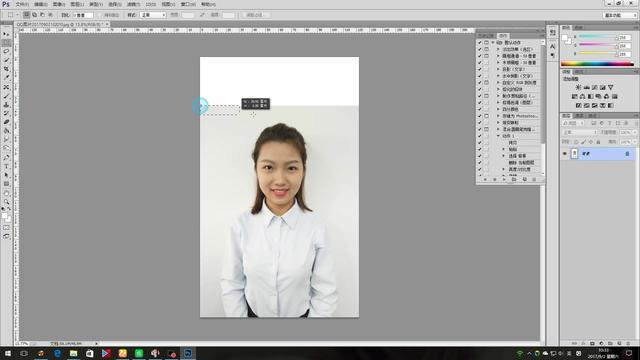Select the Path Selection tool
Viewport: 640px width, 360px height.
pos(6,175)
